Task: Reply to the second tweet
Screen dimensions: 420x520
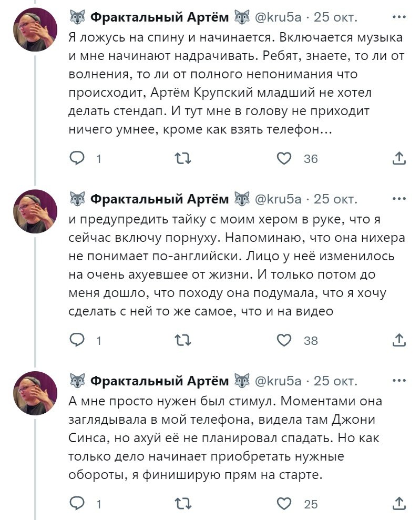Action: [77, 340]
